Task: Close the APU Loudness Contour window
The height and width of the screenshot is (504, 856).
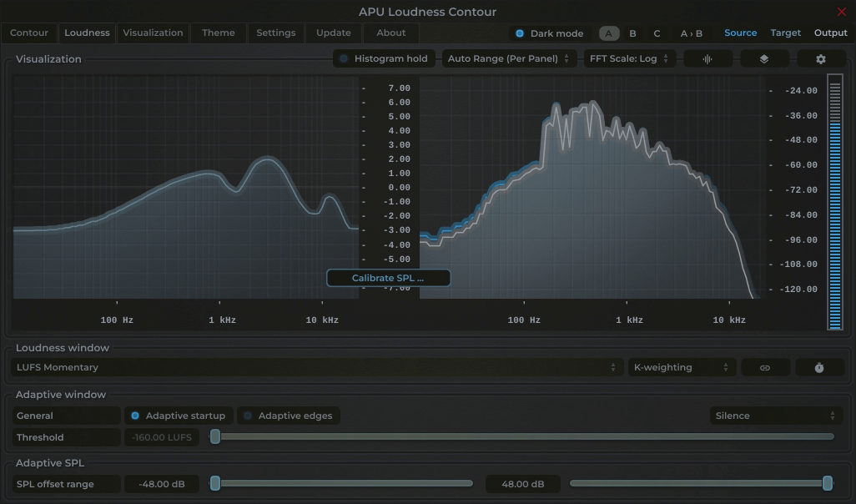Action: [841, 12]
